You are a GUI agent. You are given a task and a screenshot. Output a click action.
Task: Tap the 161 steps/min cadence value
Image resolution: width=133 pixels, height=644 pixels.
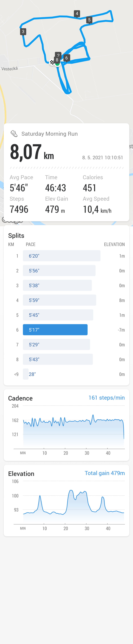pos(107,397)
